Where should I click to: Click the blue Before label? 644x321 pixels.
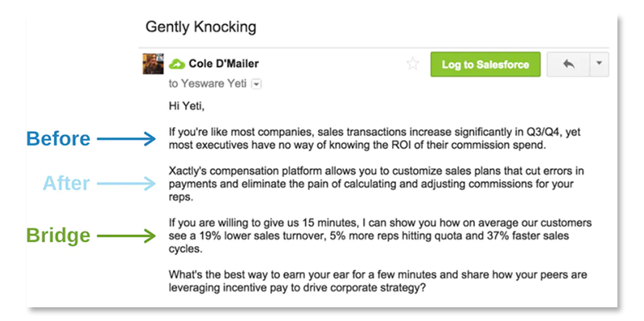(58, 138)
